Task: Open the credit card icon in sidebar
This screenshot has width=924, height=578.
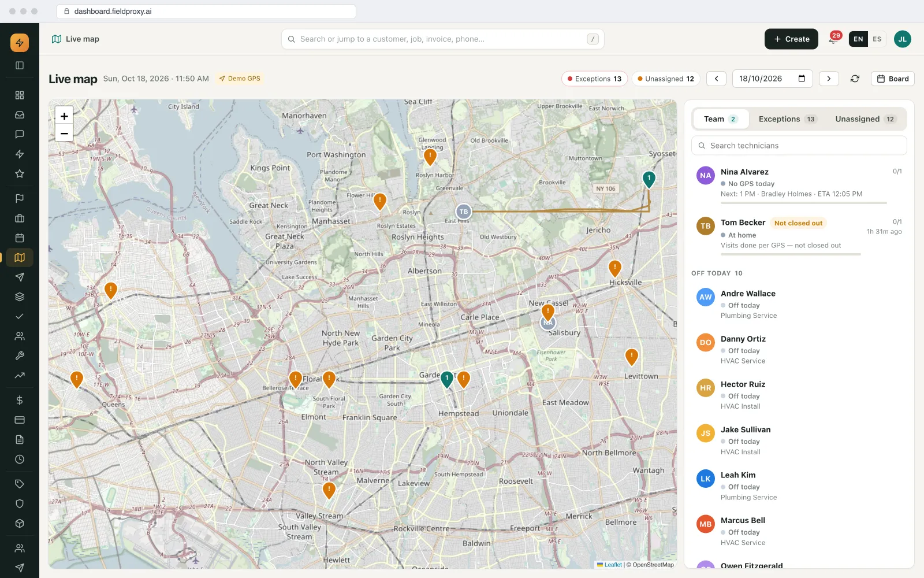Action: click(20, 420)
